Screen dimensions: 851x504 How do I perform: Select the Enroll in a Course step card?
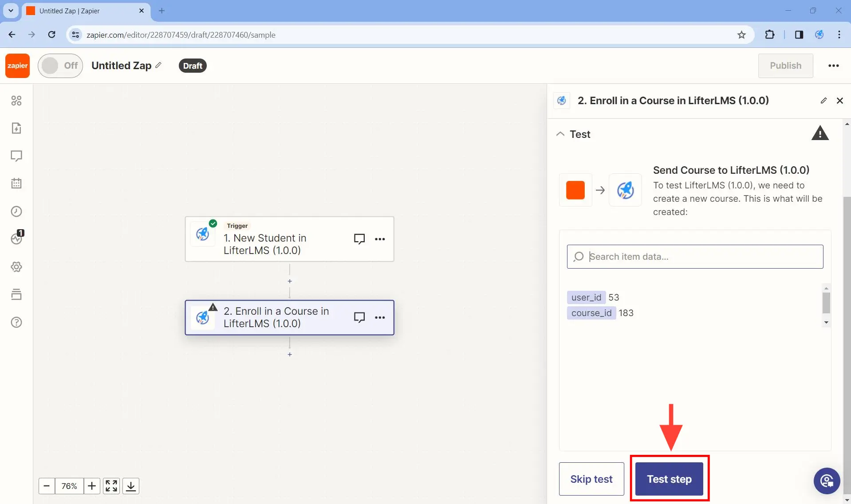289,317
